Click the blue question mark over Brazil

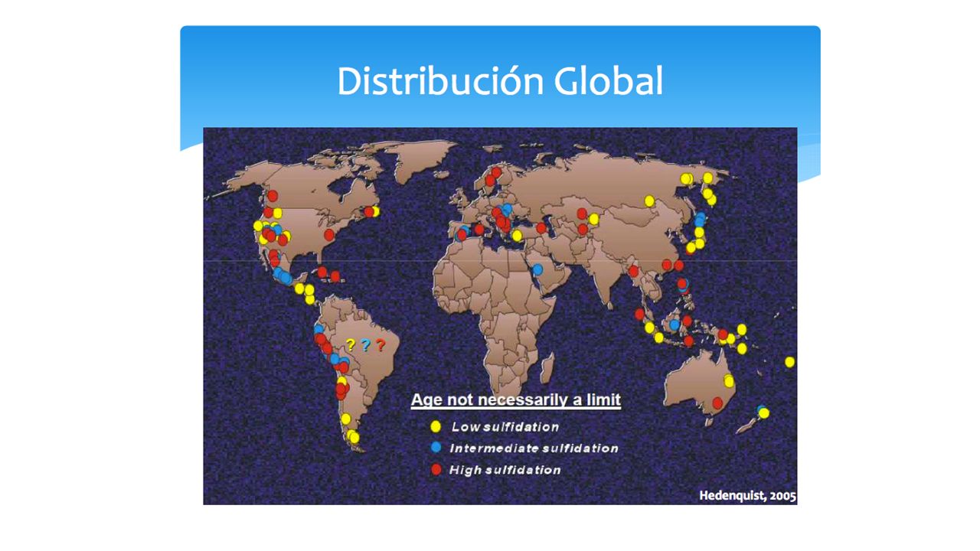pyautogui.click(x=365, y=345)
